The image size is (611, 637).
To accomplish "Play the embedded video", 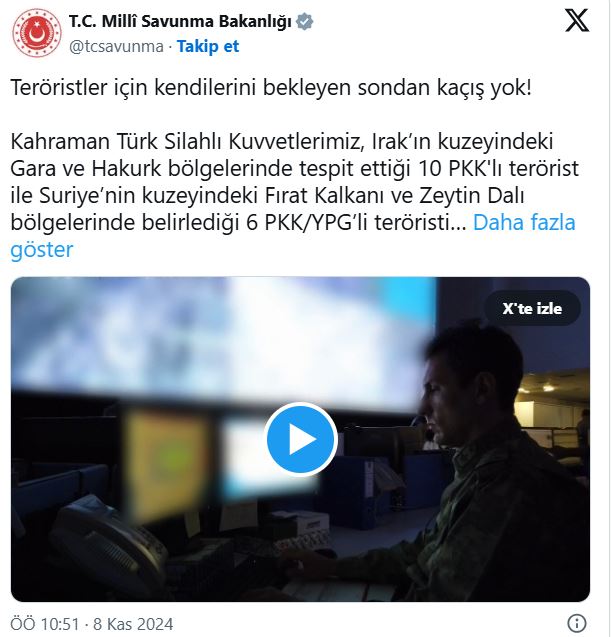I will tap(301, 439).
